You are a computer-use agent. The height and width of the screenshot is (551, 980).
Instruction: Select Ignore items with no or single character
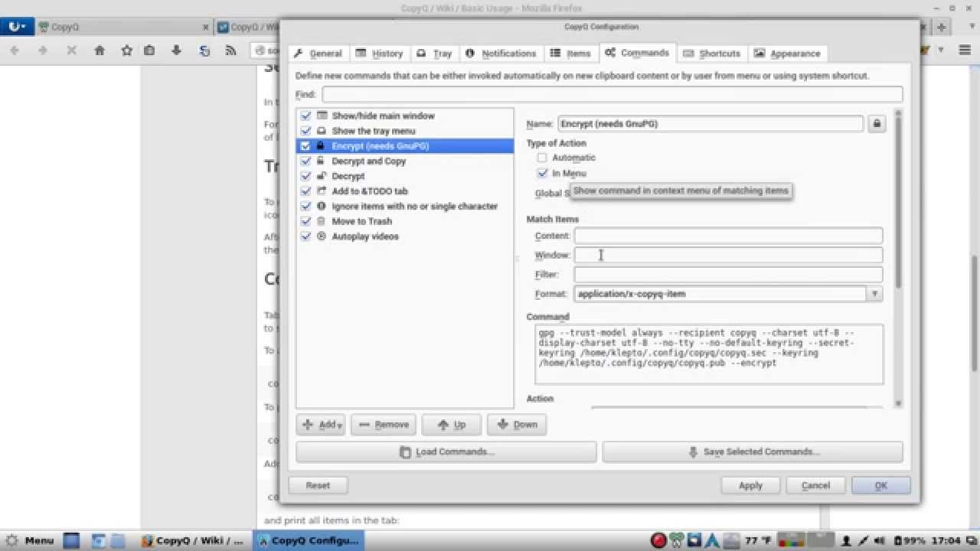[x=405, y=207]
